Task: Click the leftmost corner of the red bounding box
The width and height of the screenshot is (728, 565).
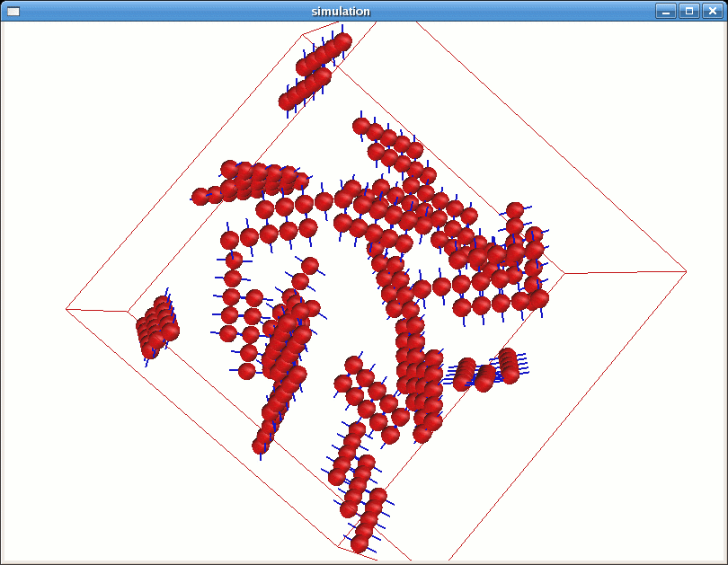Action: pos(67,309)
